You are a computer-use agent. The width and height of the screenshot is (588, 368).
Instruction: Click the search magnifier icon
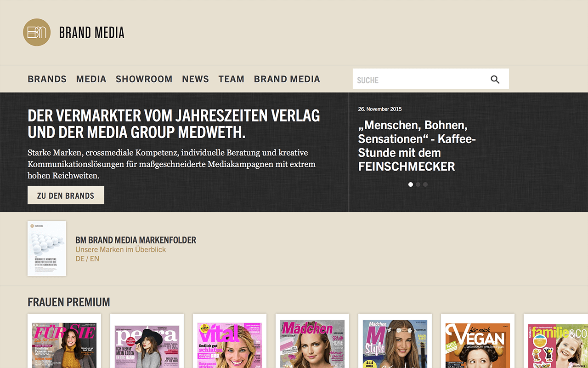point(495,80)
